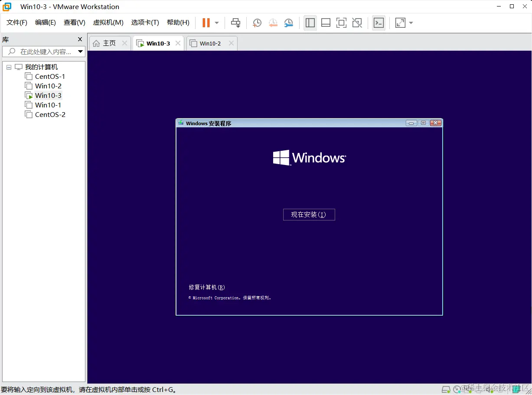Open the library search dropdown arrow
The height and width of the screenshot is (395, 532).
[x=80, y=52]
